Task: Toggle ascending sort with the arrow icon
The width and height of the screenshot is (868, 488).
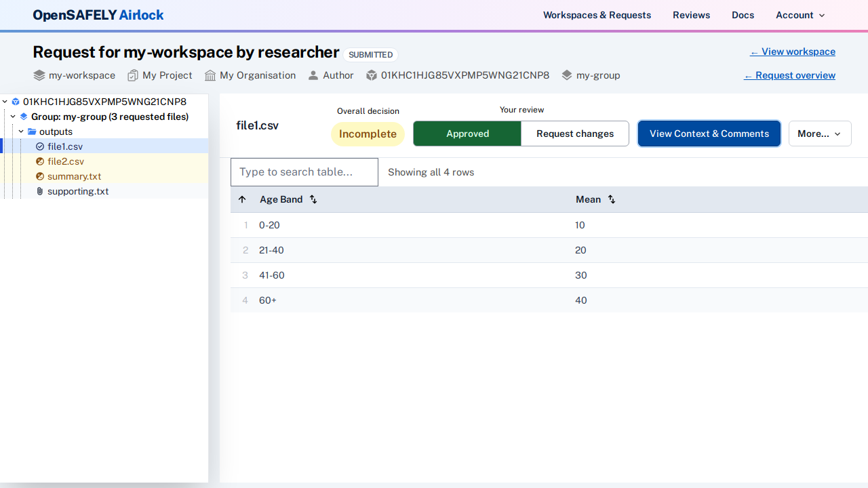Action: (242, 199)
